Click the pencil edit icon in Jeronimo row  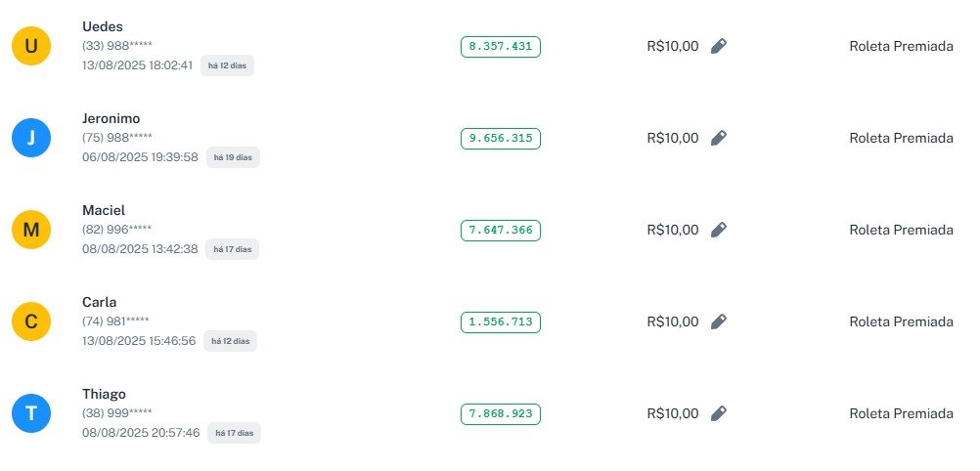(x=719, y=138)
